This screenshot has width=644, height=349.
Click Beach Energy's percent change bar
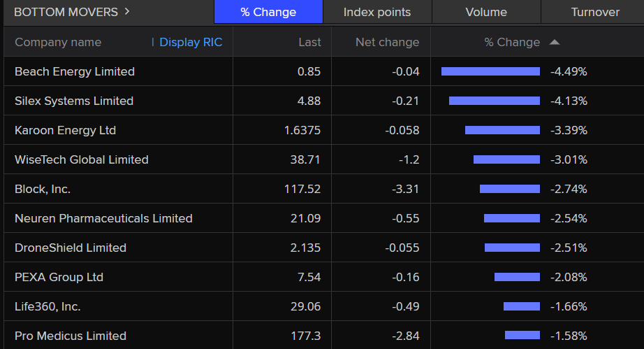tap(490, 71)
